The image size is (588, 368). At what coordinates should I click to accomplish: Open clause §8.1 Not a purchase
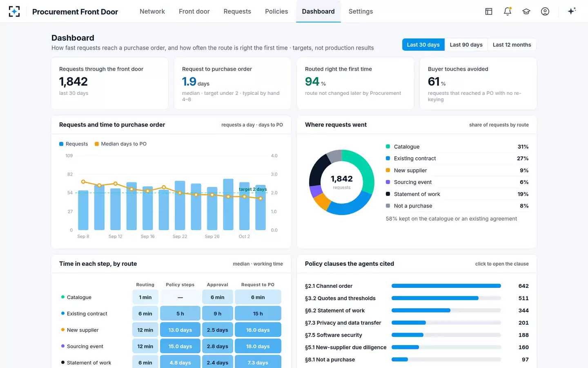pyautogui.click(x=417, y=359)
